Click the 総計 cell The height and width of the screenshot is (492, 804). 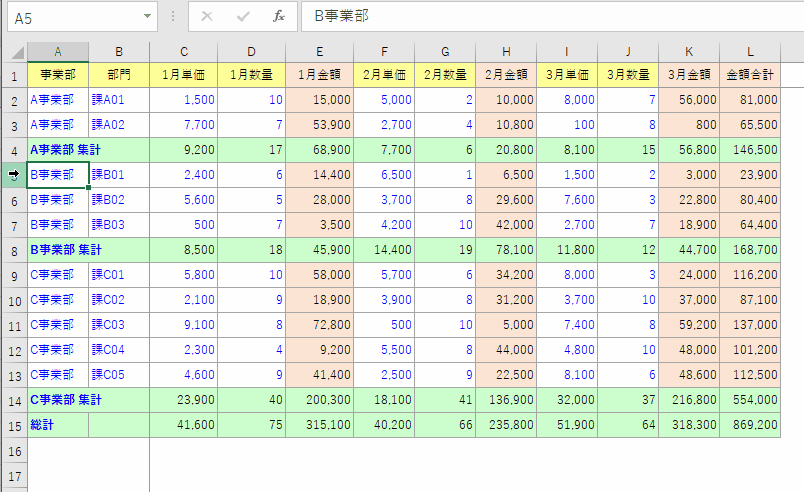point(58,425)
